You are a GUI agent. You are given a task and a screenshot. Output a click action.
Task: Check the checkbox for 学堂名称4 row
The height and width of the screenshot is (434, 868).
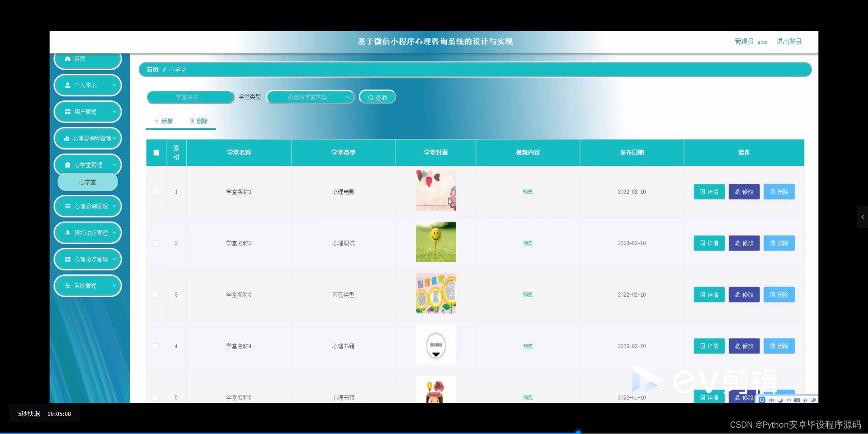(x=156, y=346)
